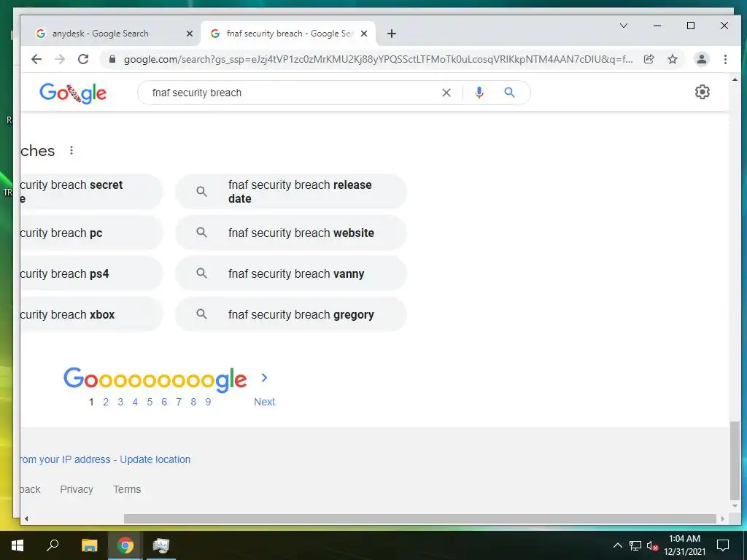
Task: Open the tab search dropdown arrow
Action: coord(623,26)
